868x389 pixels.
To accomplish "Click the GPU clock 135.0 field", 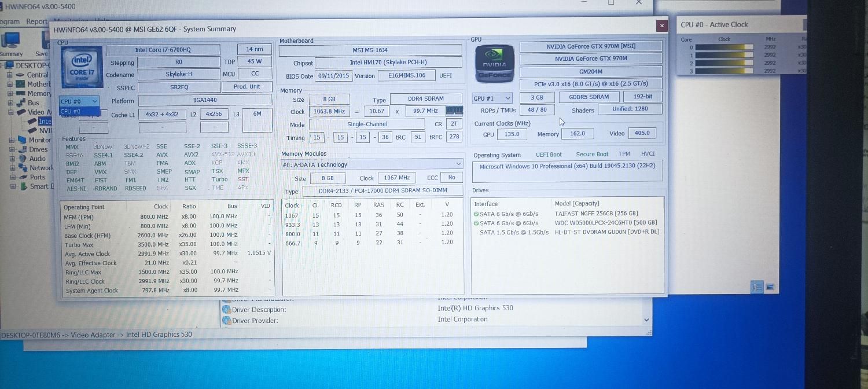I will 512,134.
